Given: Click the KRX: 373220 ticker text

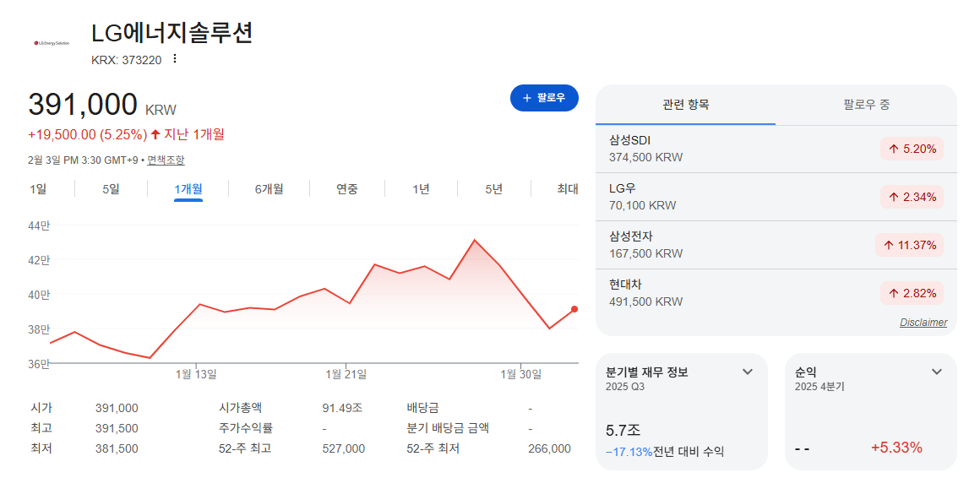Looking at the screenshot, I should [126, 60].
